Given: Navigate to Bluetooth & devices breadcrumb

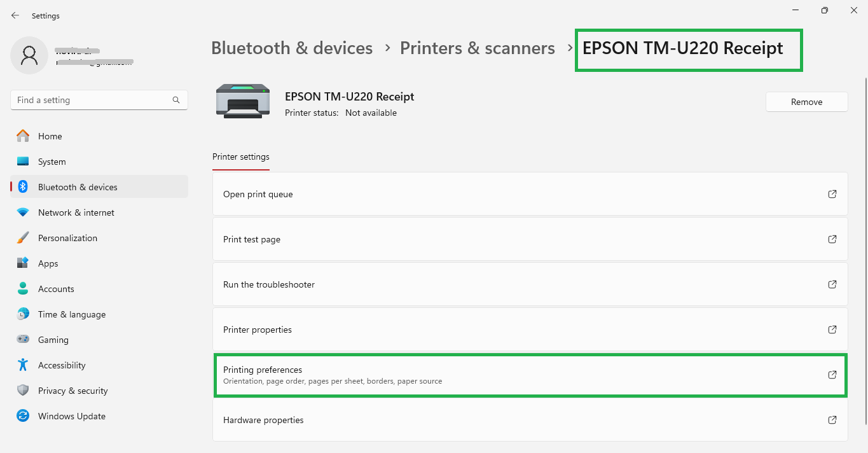Looking at the screenshot, I should coord(292,48).
